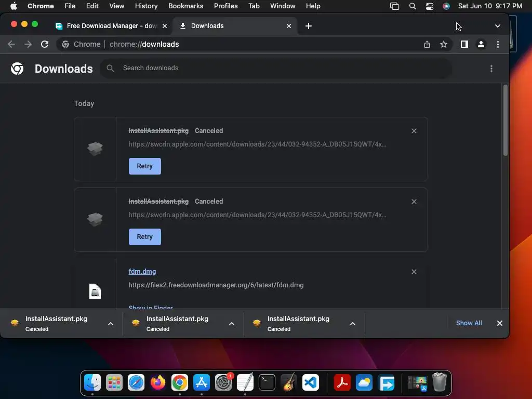Open the Window menu
The image size is (532, 399).
283,6
